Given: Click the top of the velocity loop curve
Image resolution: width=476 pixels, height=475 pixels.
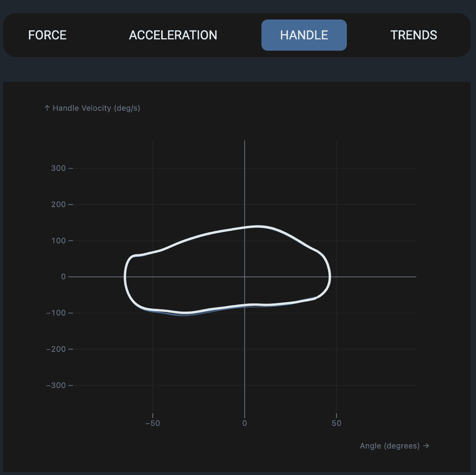Looking at the screenshot, I should point(258,226).
